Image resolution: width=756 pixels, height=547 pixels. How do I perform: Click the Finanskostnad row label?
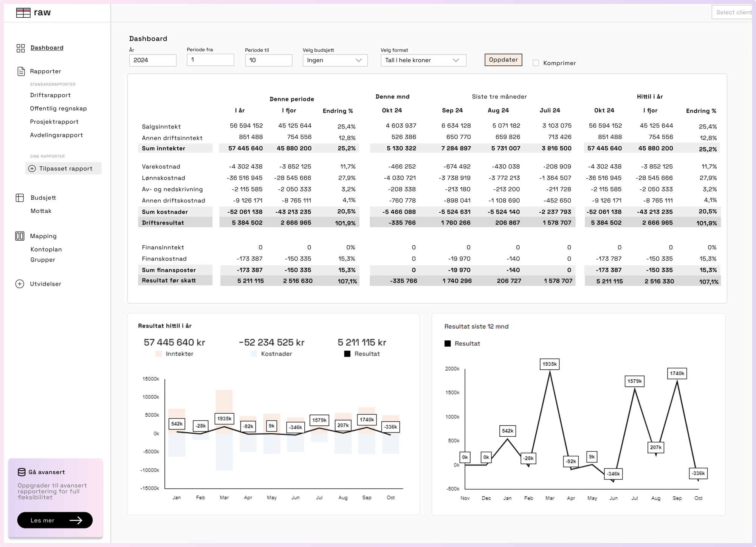(164, 258)
